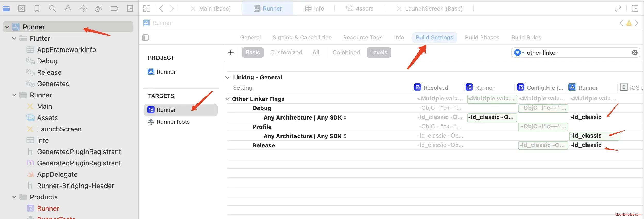Open the Source Control navigator icon
Image resolution: width=644 pixels, height=219 pixels.
tap(22, 9)
